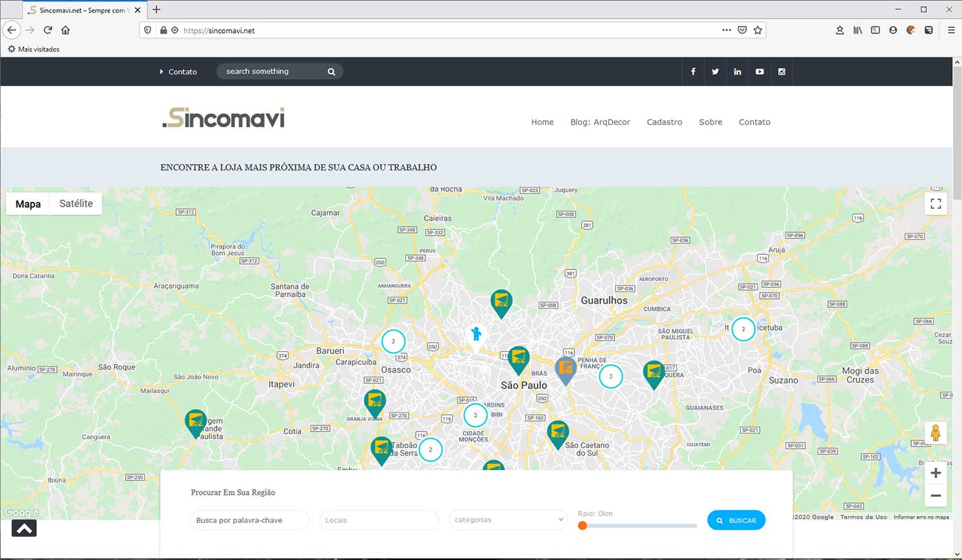This screenshot has height=560, width=962.
Task: Open Sincomavi Facebook page icon
Action: click(693, 71)
